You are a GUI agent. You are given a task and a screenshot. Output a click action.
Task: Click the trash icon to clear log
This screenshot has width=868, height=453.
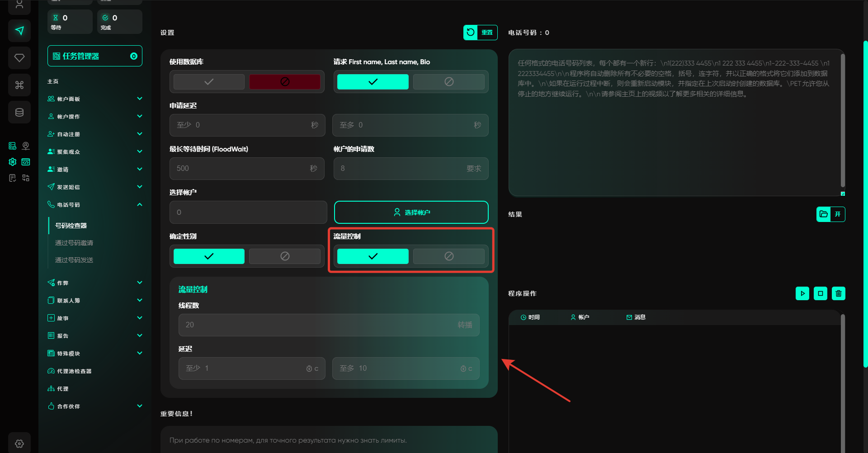pos(838,293)
